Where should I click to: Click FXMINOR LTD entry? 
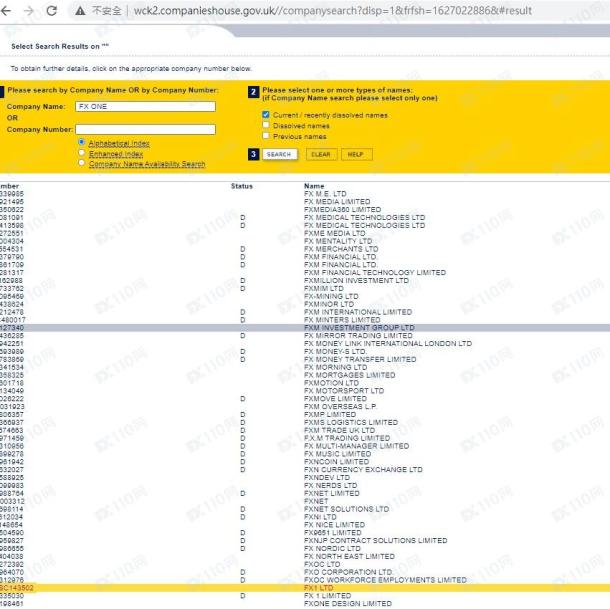[329, 304]
